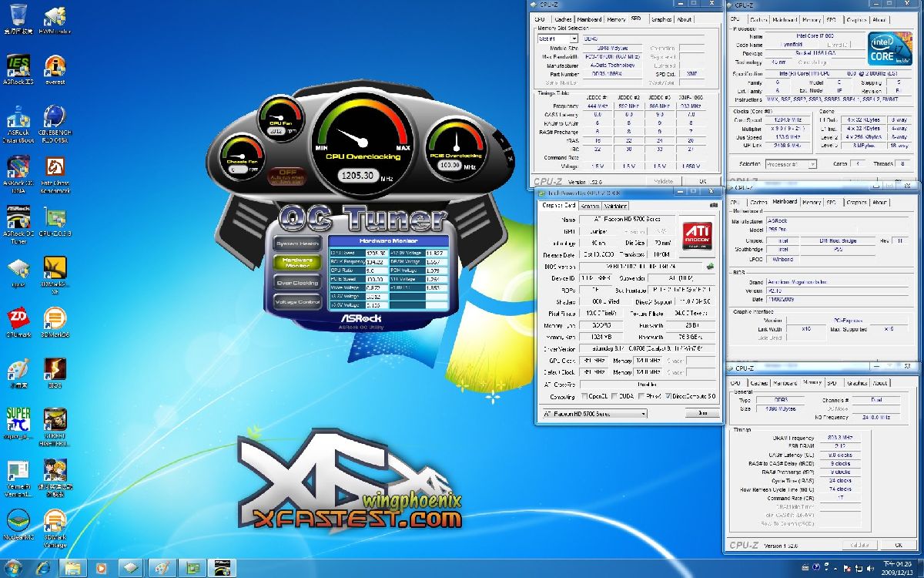The width and height of the screenshot is (924, 578).
Task: Launch the ZD CPUmark desktop icon
Action: coord(18,324)
